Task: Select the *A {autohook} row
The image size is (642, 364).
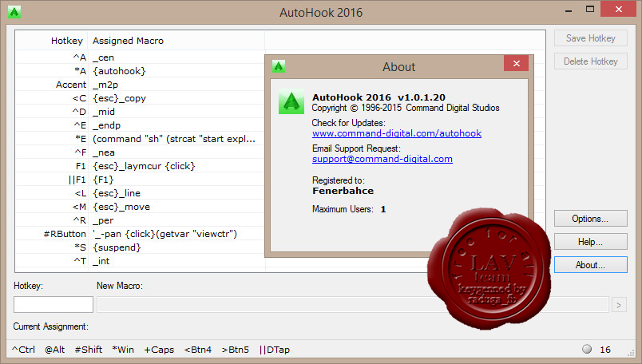Action: 141,71
